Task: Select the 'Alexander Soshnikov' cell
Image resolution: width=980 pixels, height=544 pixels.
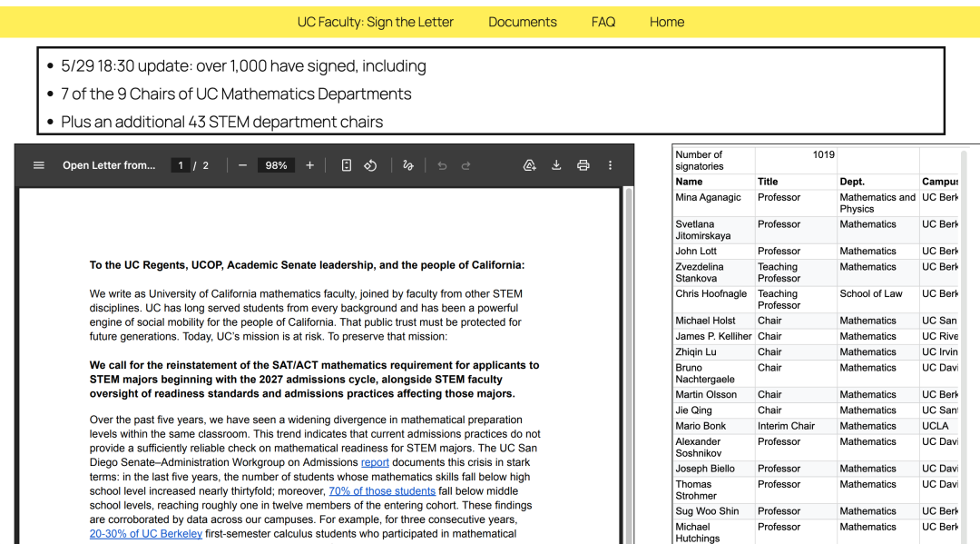Action: tap(714, 448)
